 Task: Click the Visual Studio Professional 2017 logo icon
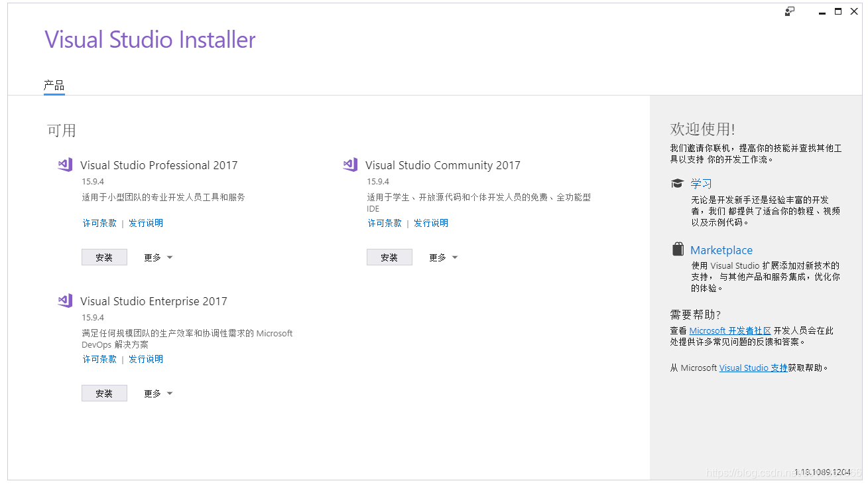tap(65, 165)
